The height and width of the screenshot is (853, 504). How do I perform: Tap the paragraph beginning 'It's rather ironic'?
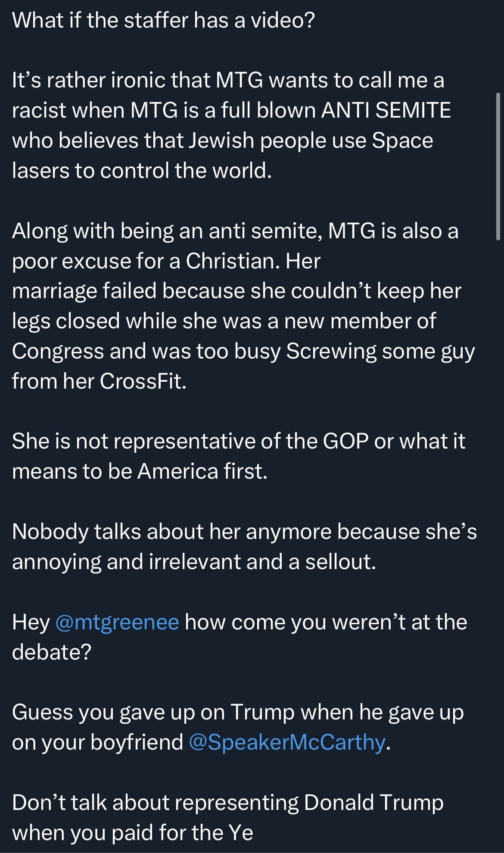point(232,125)
